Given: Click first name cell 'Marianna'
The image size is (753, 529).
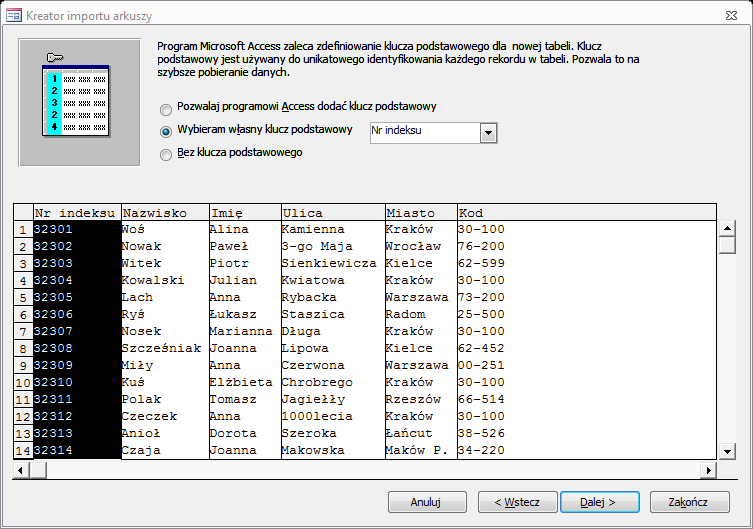Looking at the screenshot, I should click(x=245, y=332).
